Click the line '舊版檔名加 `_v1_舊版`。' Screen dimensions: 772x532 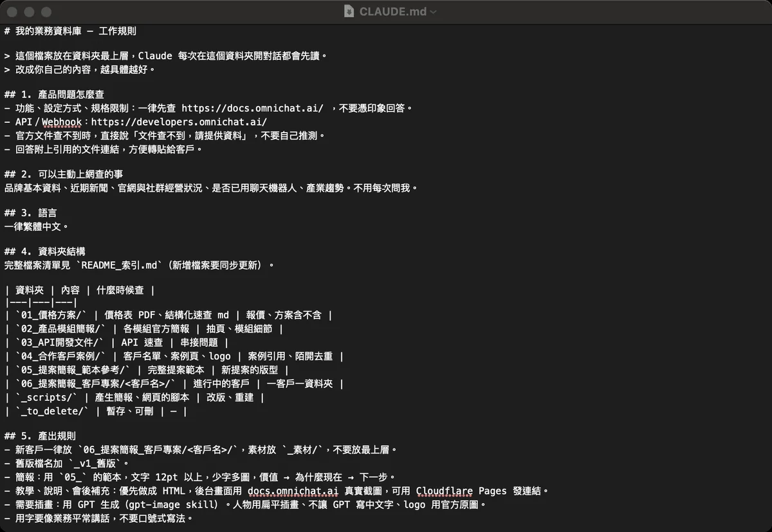pos(68,463)
